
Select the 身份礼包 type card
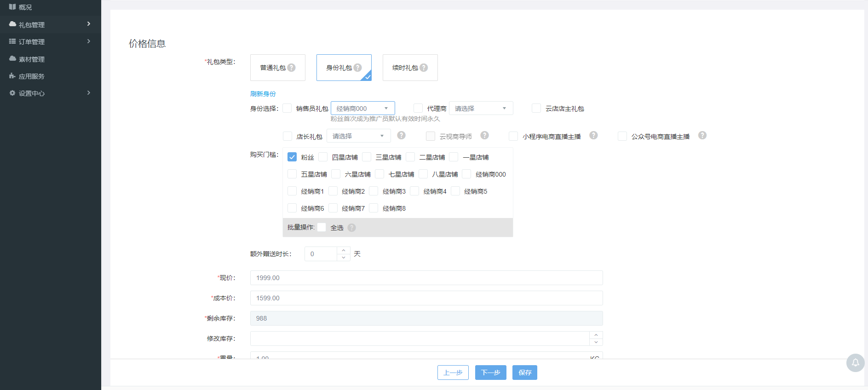pos(344,68)
